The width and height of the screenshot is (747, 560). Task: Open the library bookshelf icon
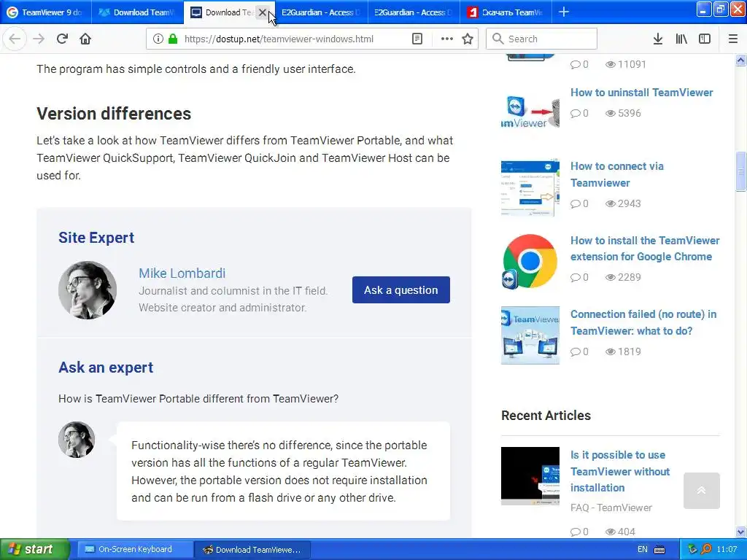681,39
